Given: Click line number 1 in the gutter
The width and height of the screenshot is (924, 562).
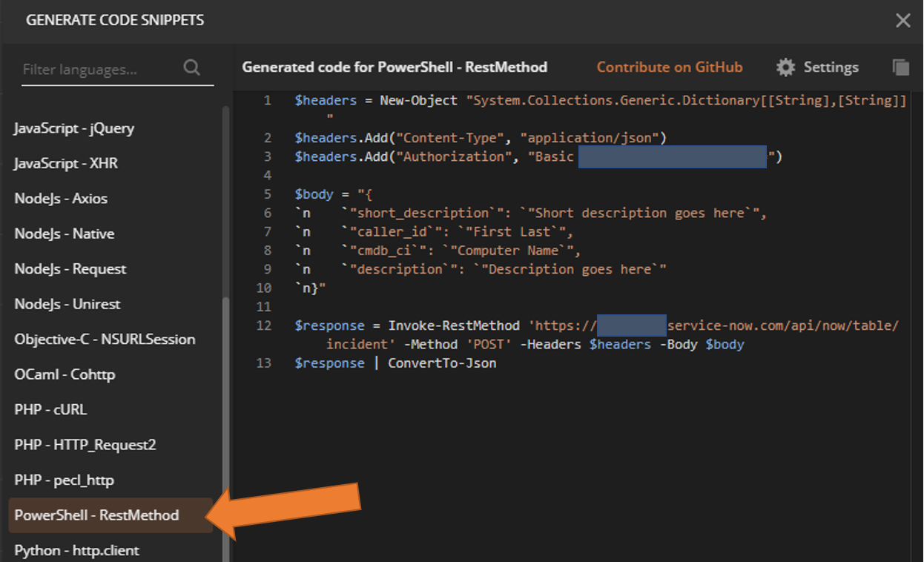Looking at the screenshot, I should click(x=268, y=101).
